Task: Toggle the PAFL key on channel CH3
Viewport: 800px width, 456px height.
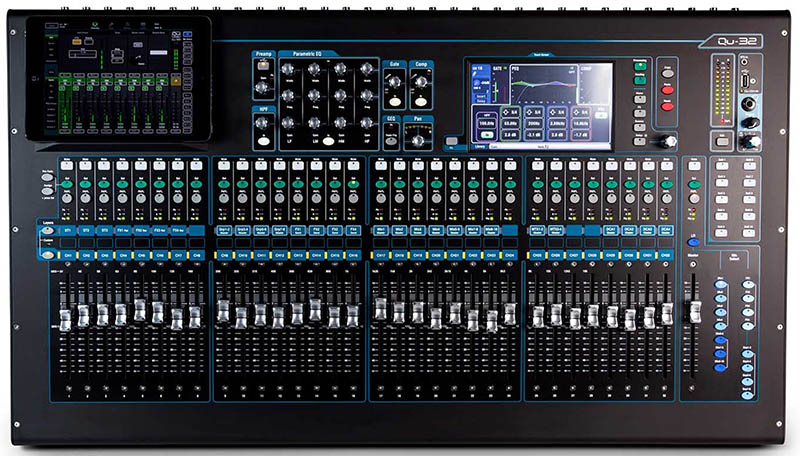Action: [104, 198]
